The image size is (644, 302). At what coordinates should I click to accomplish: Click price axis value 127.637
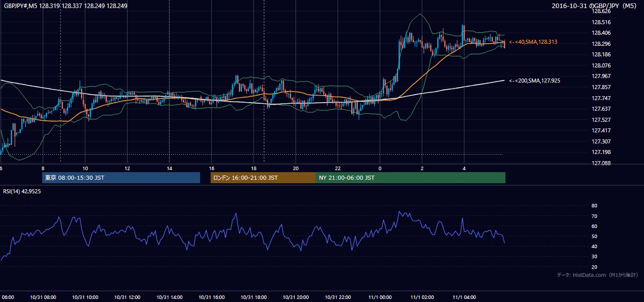[602, 109]
